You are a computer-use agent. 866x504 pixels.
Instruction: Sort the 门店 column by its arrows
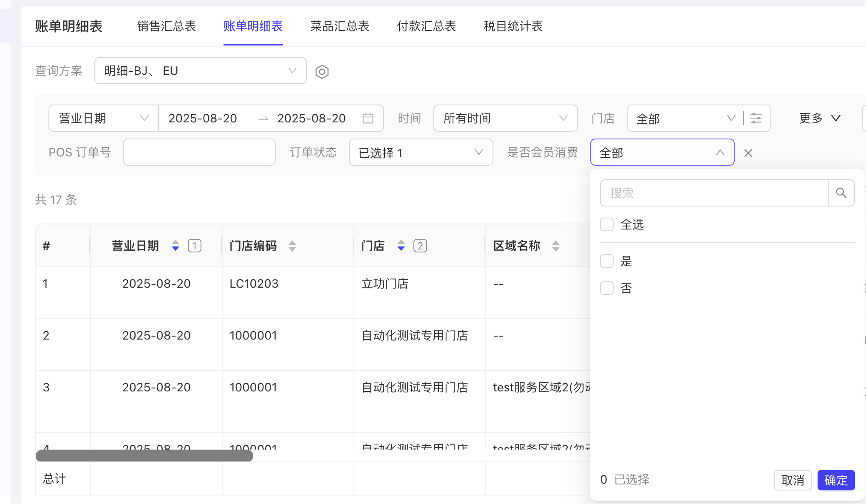pyautogui.click(x=401, y=246)
